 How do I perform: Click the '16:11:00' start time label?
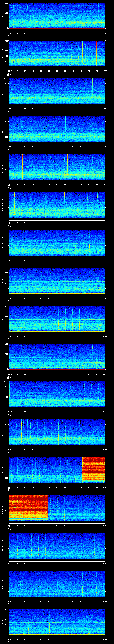(x=9, y=412)
